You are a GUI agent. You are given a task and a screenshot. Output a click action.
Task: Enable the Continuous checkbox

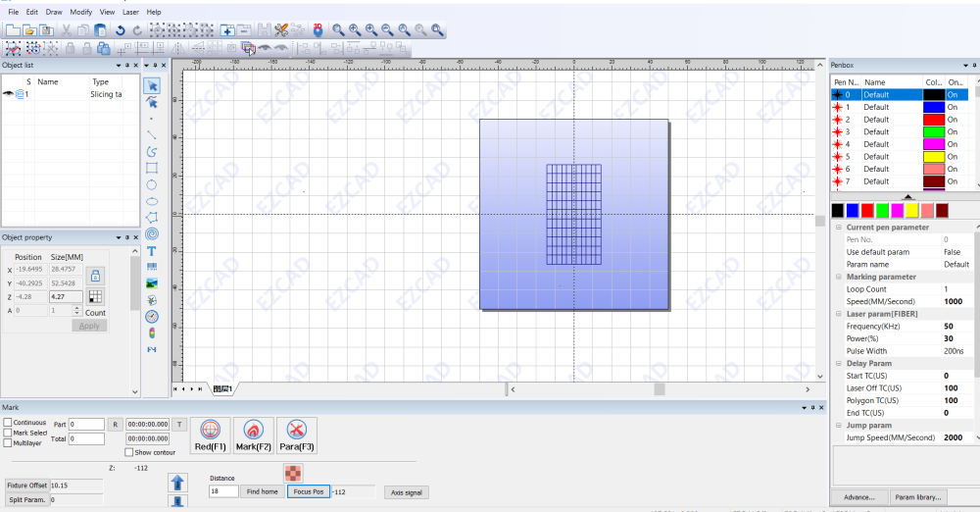8,423
